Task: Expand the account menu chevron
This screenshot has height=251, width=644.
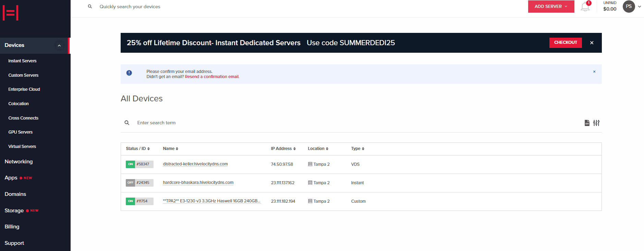Action: 640,7
